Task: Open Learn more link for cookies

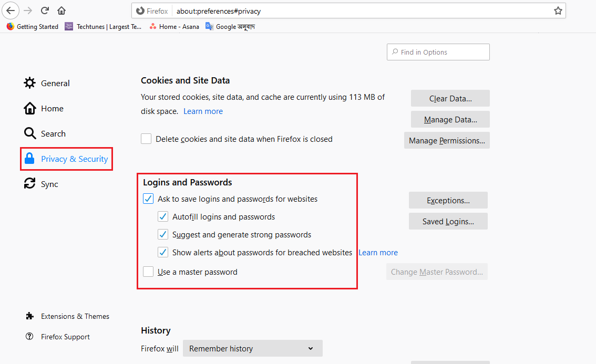Action: pos(203,111)
